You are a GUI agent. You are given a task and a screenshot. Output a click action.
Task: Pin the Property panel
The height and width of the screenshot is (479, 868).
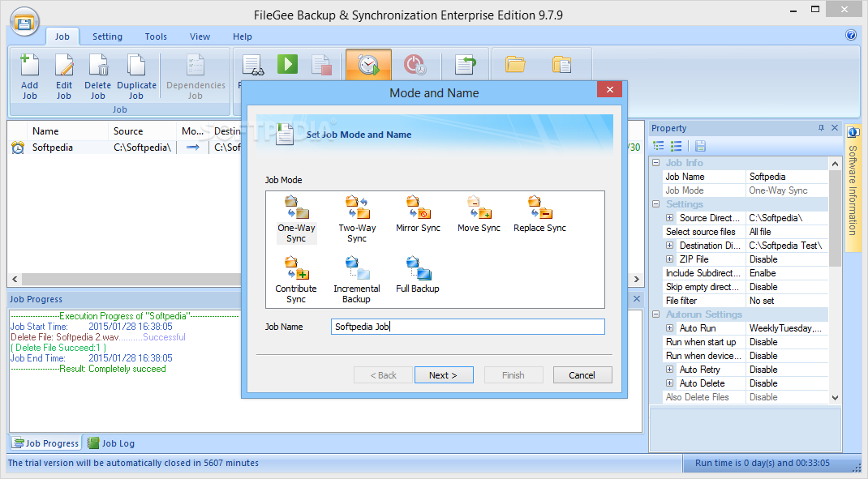pos(821,128)
